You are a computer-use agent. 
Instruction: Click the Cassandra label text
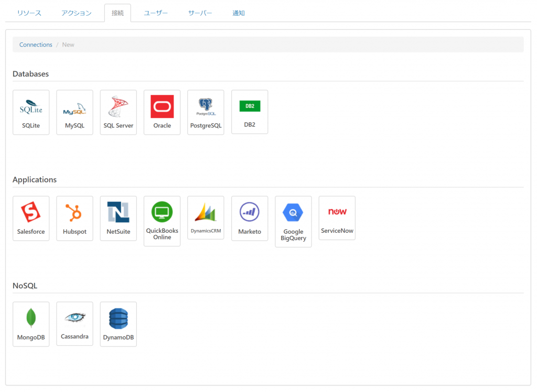(x=74, y=336)
